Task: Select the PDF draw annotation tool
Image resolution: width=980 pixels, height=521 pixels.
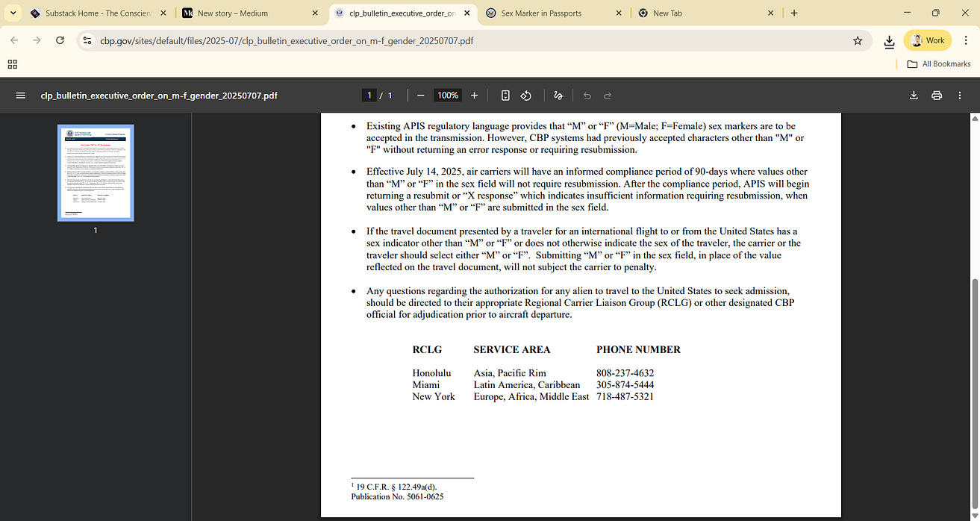Action: point(558,96)
